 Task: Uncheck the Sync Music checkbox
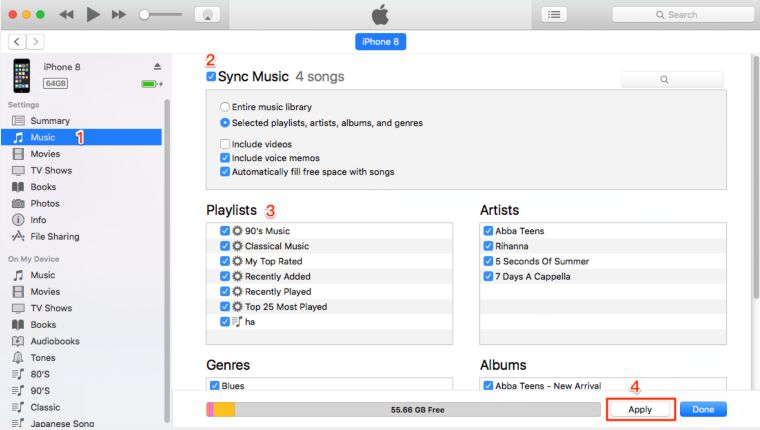(x=211, y=77)
